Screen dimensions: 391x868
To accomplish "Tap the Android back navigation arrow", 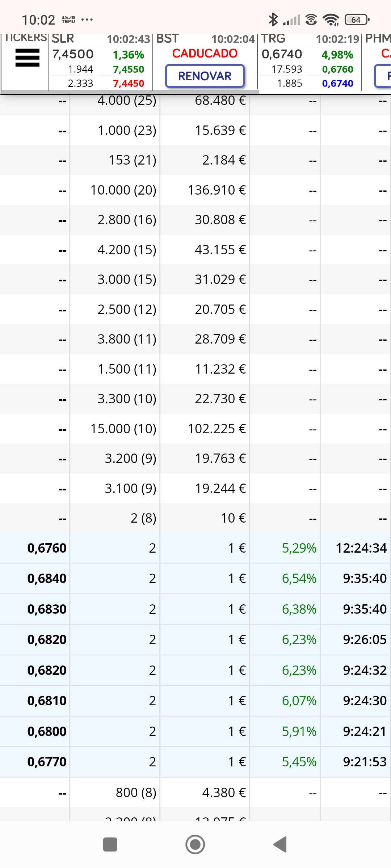I will pos(280,845).
